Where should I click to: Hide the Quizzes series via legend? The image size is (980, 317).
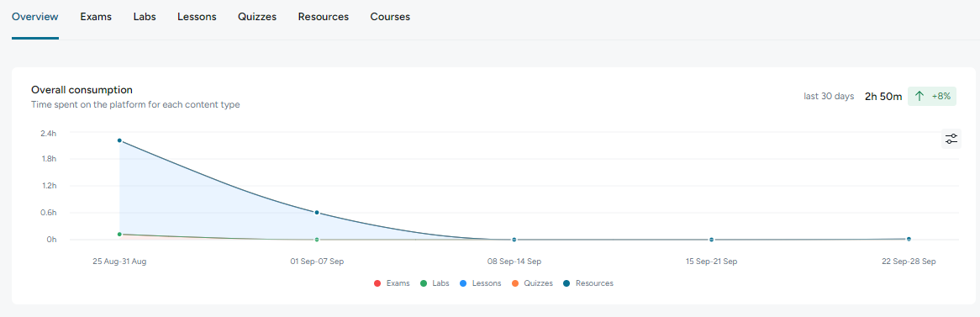tap(533, 283)
